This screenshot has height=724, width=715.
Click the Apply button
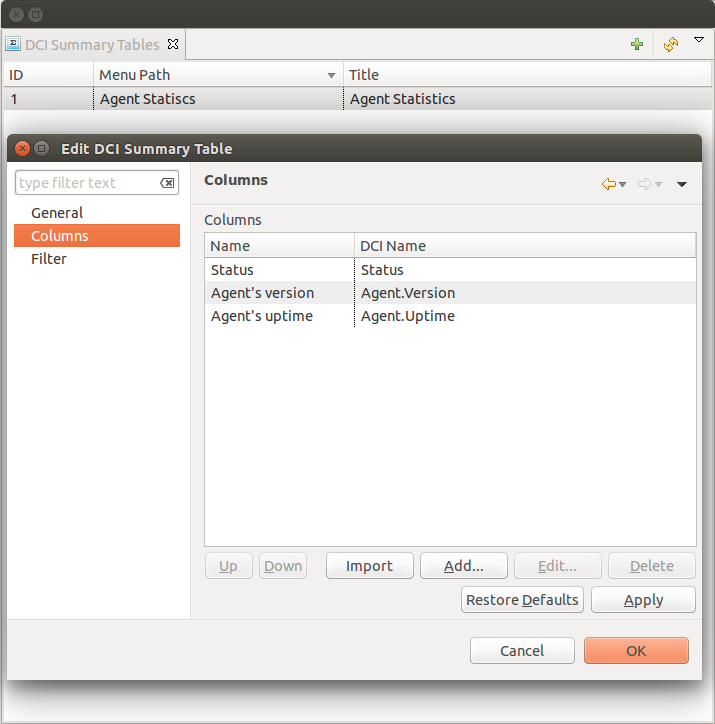643,600
